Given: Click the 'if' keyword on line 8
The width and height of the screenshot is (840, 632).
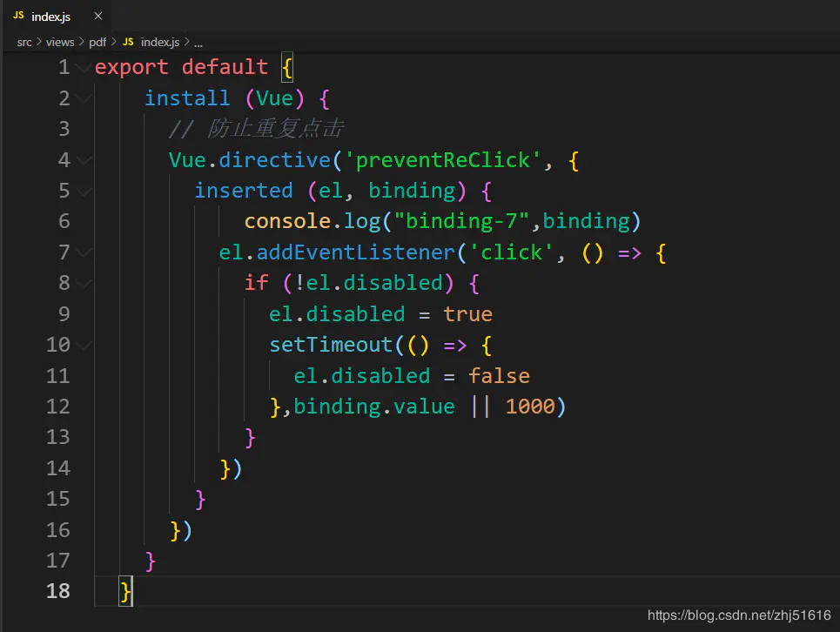Looking at the screenshot, I should (x=257, y=283).
